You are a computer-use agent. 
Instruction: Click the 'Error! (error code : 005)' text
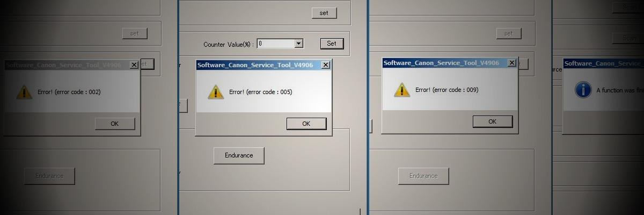(x=260, y=92)
